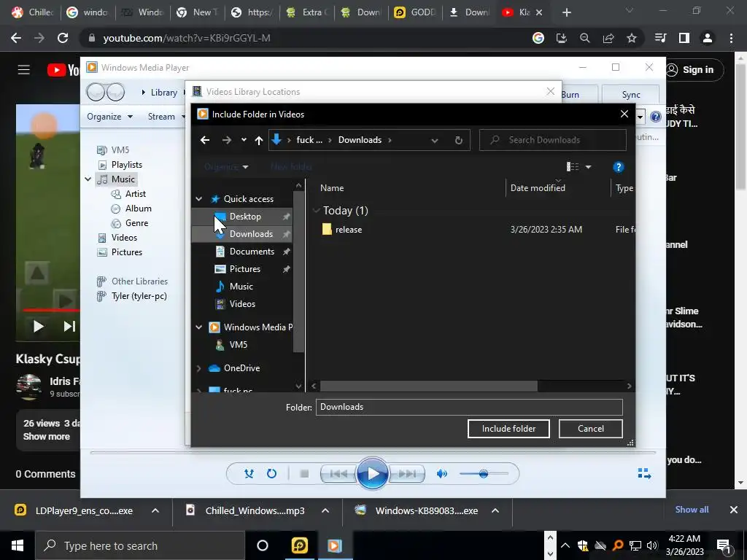747x560 pixels.
Task: Toggle repeat in Media Player controls
Action: (x=271, y=474)
